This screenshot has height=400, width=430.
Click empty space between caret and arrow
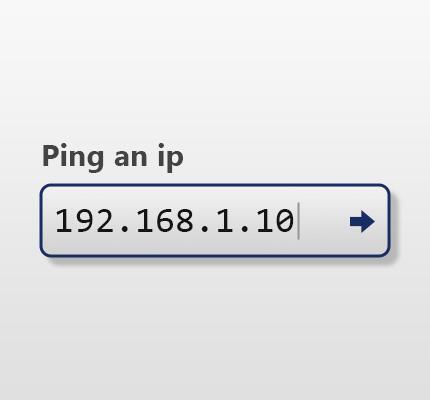[x=324, y=221]
